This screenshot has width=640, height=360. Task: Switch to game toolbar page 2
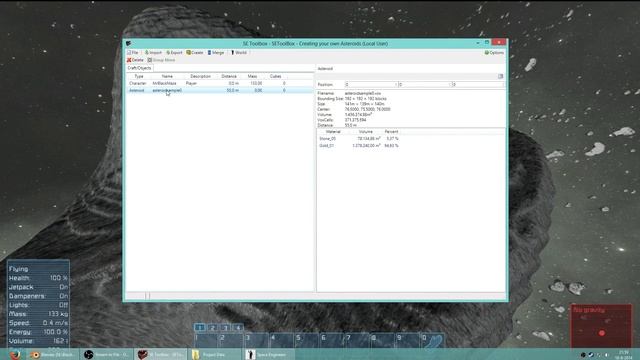(x=213, y=327)
